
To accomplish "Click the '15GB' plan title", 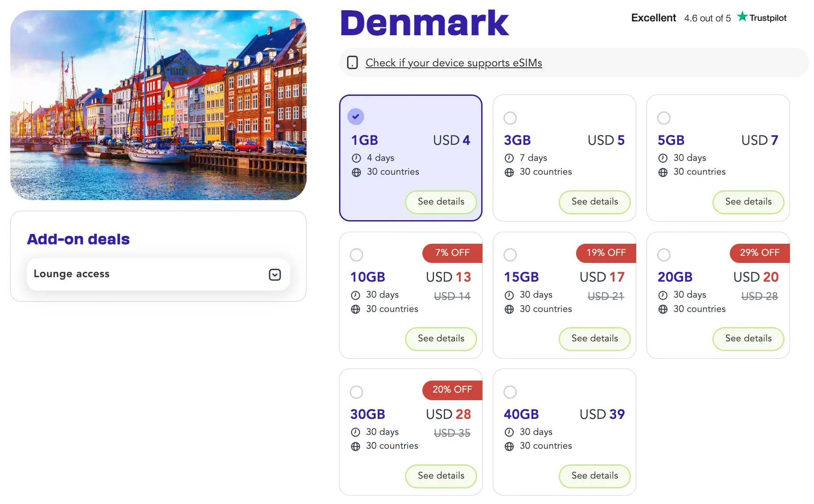I will coord(521,277).
